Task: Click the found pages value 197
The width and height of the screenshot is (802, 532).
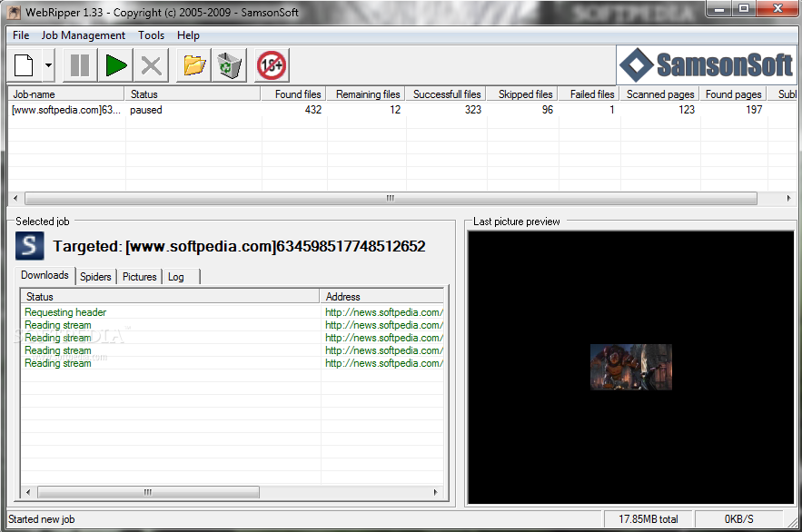Action: tap(754, 110)
